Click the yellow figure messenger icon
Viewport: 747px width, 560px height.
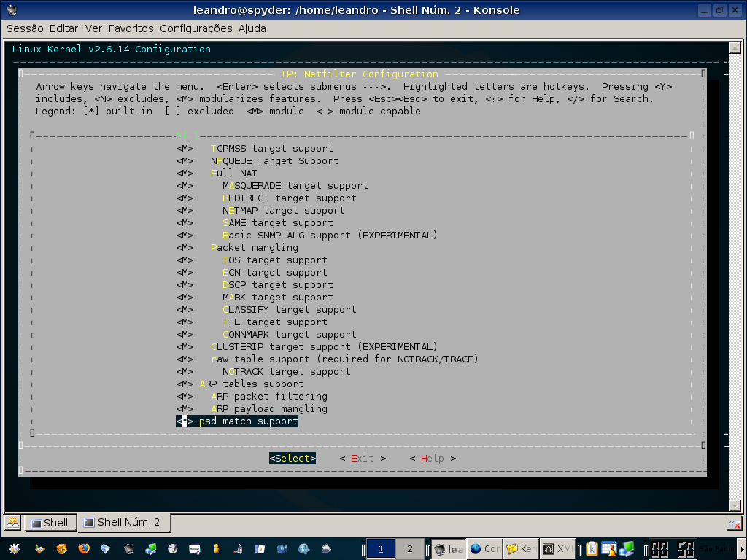tap(216, 549)
